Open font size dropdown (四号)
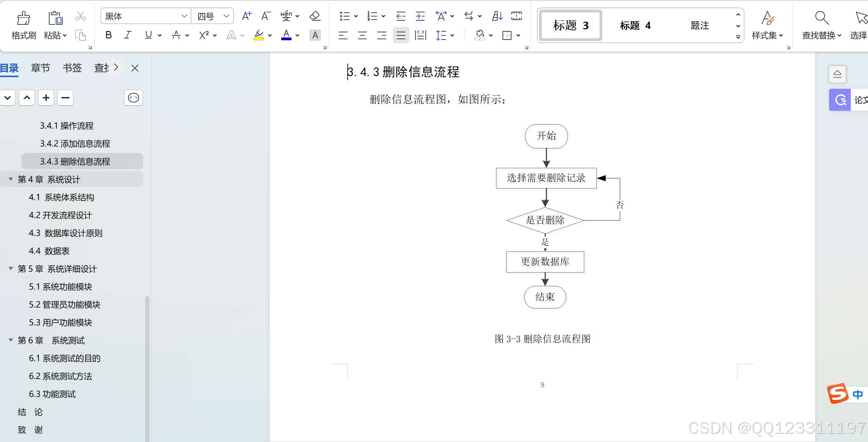The image size is (868, 442). coord(226,16)
